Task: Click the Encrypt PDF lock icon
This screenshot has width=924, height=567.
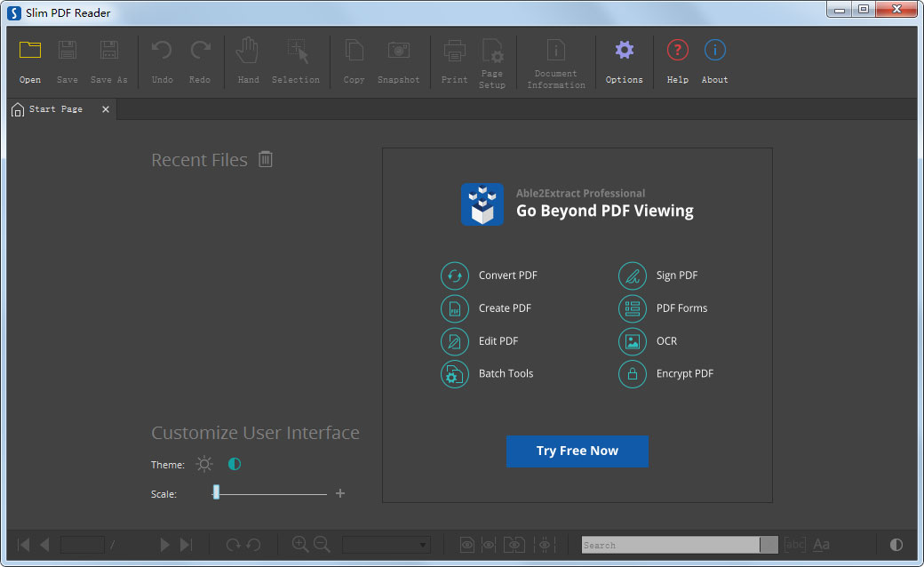Action: 633,374
